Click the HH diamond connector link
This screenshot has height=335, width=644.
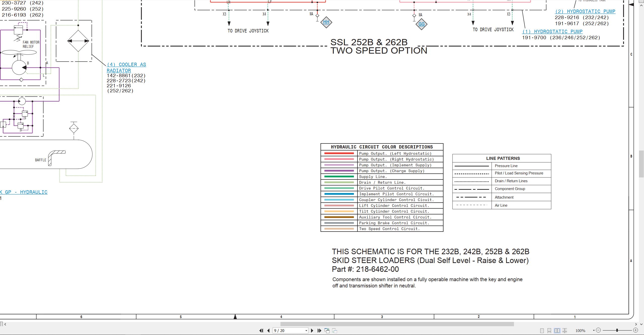click(x=326, y=22)
